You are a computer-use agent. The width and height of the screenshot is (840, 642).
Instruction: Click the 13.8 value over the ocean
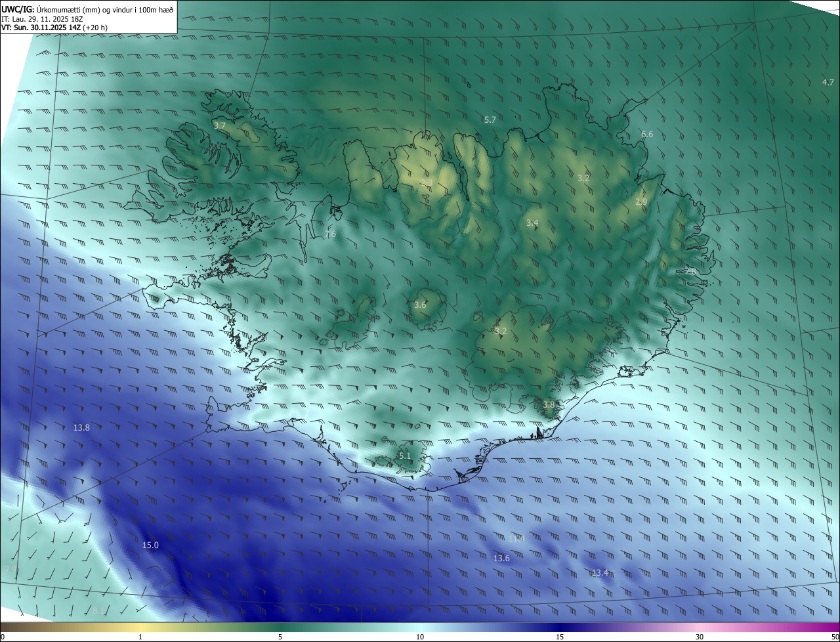(81, 427)
